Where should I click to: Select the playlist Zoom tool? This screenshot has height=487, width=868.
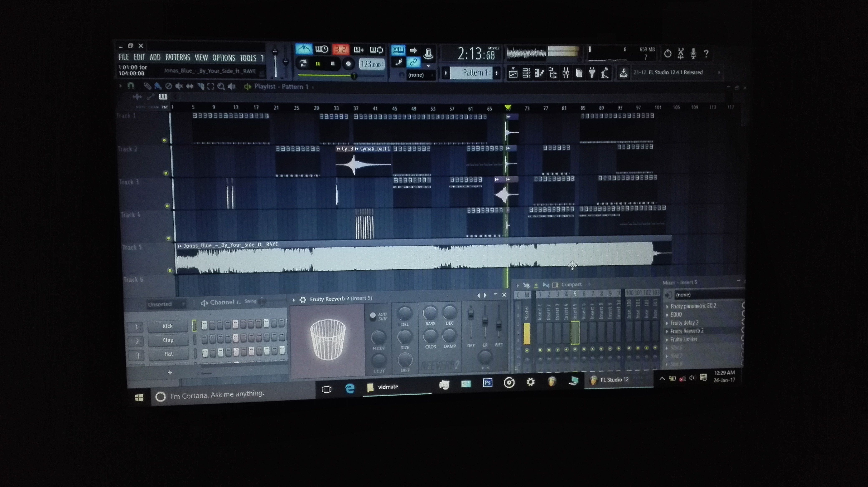click(x=221, y=87)
